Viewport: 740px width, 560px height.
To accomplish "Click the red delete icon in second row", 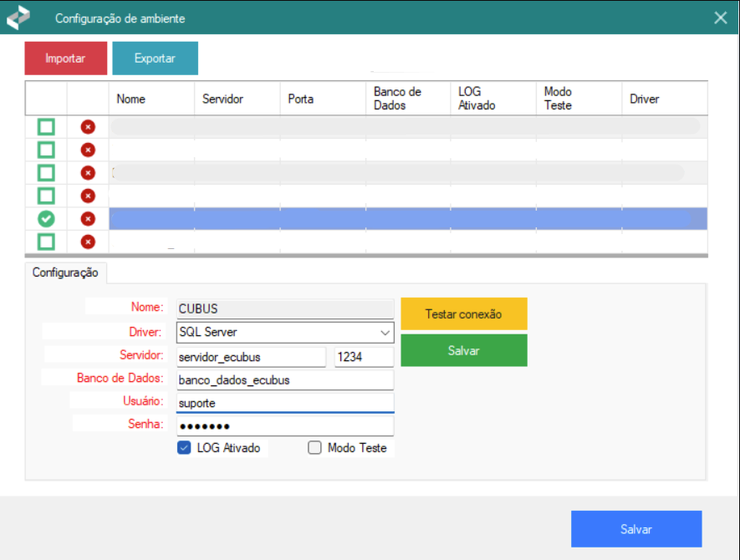I will click(88, 150).
